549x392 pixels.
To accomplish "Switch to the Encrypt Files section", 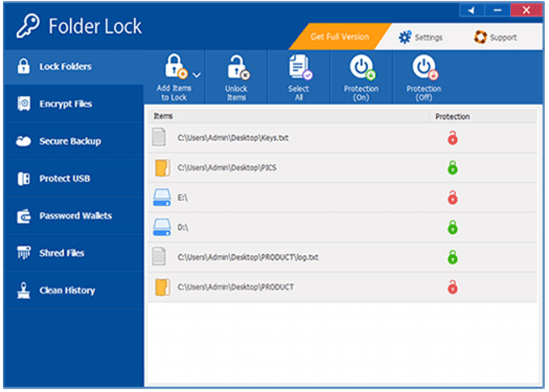I will click(x=65, y=104).
